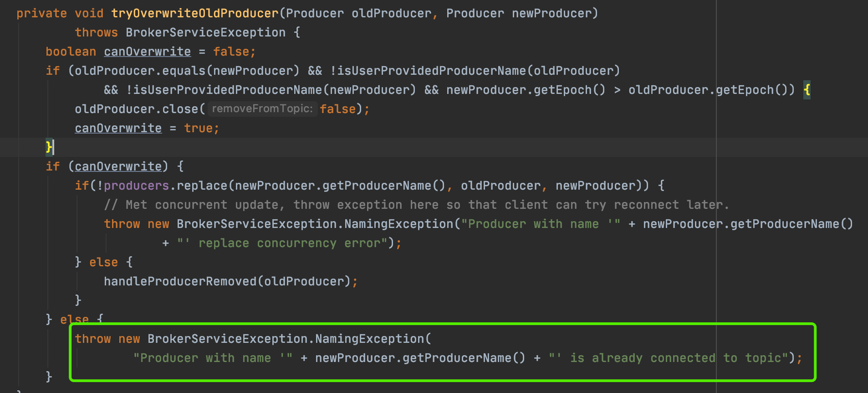Screen dimensions: 868x393
Task: Click the 'replace concurrency error' string
Action: 282,243
